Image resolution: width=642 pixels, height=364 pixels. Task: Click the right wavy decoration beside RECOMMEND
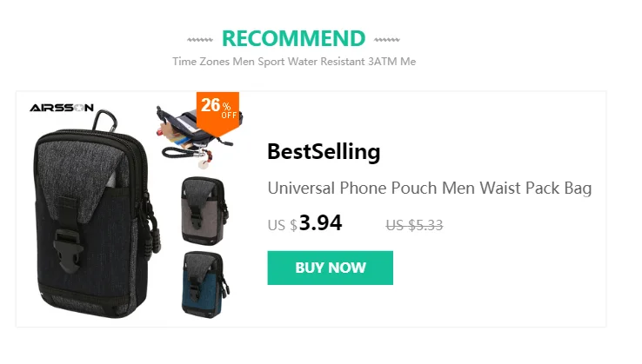tap(386, 40)
